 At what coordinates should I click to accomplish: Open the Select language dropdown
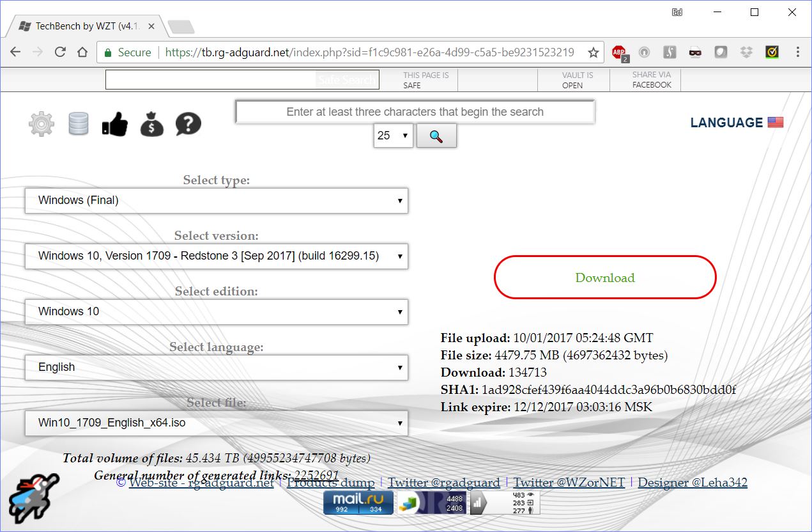(x=217, y=367)
